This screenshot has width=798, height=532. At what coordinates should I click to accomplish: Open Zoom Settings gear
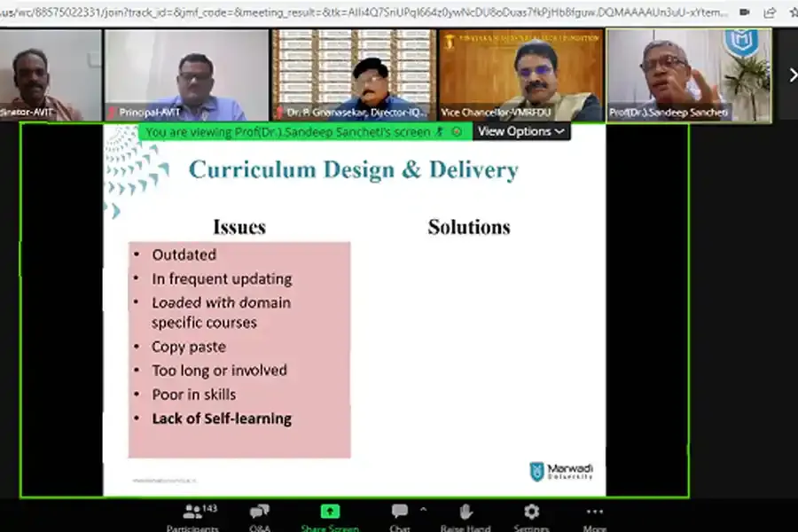click(x=531, y=512)
